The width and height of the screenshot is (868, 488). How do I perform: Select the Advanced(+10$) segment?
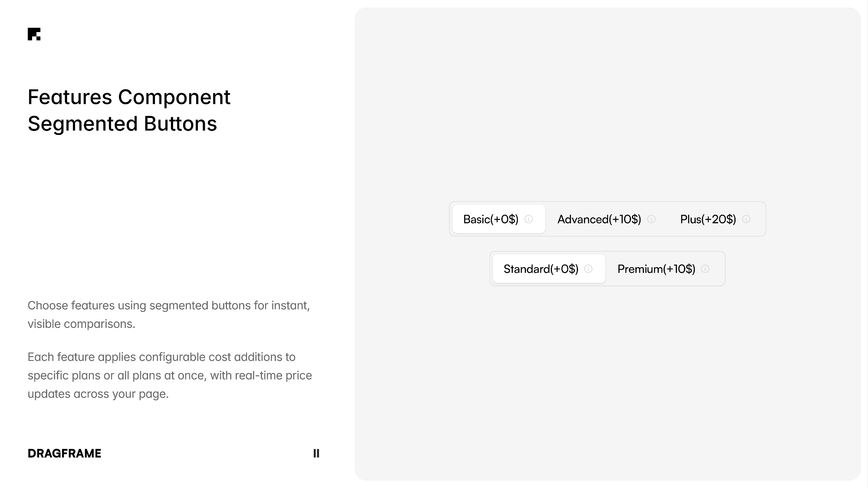[599, 219]
